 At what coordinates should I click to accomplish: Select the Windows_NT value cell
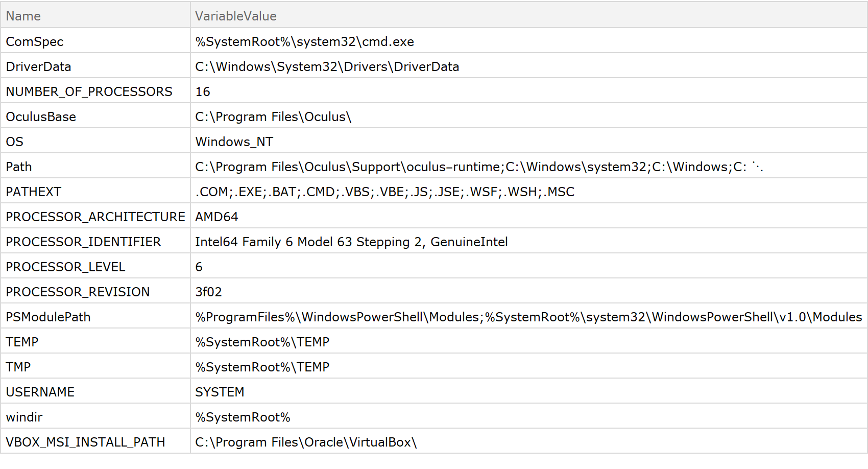(234, 142)
